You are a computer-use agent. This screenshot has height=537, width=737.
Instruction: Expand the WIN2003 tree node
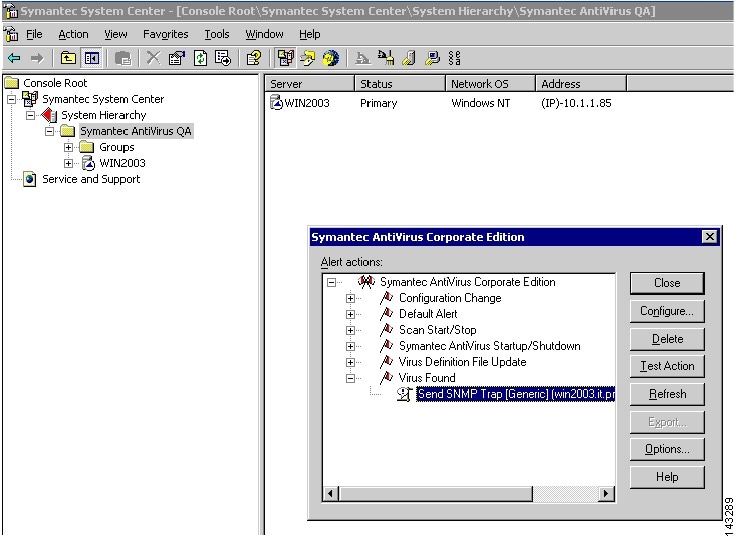click(x=68, y=163)
